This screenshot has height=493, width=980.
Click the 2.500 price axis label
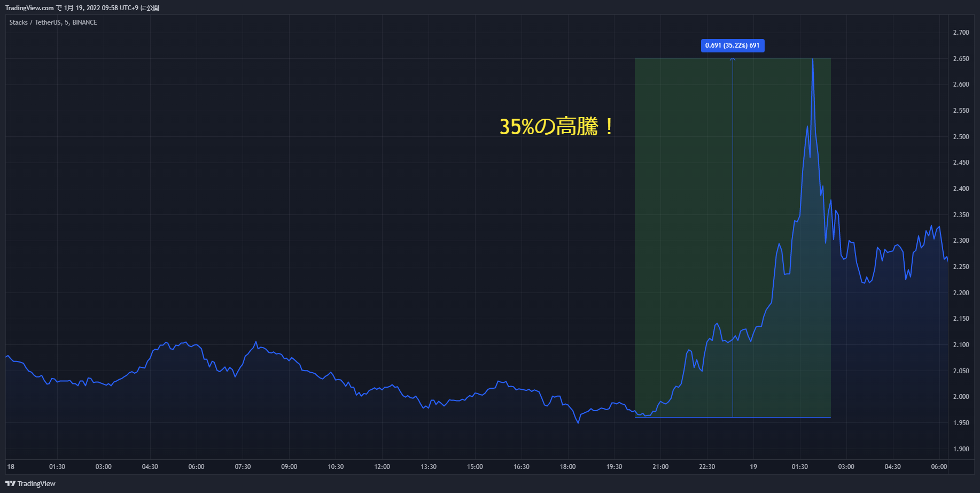click(x=961, y=137)
